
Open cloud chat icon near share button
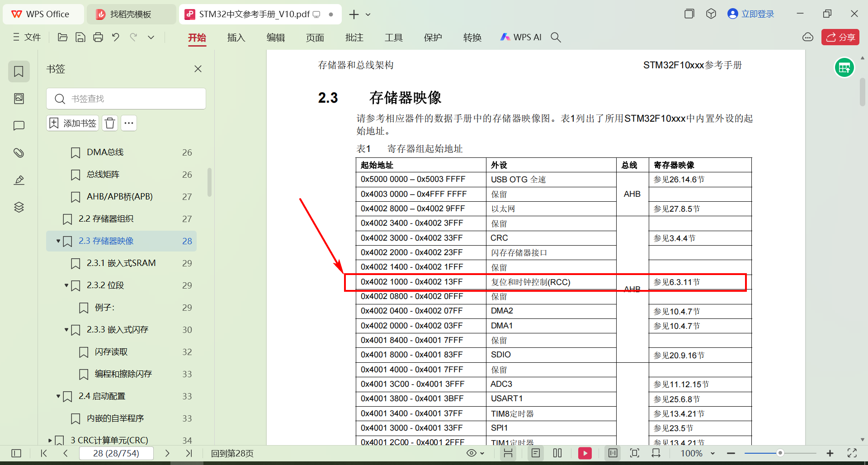pos(808,37)
